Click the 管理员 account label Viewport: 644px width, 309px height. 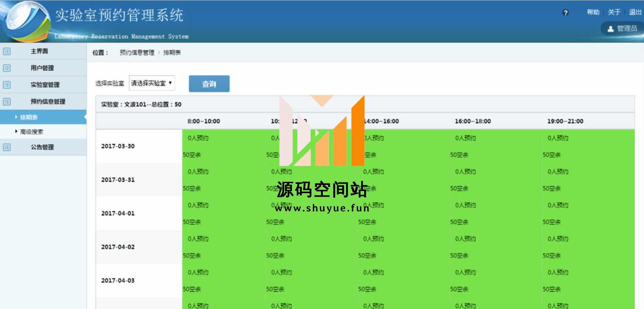click(x=627, y=29)
